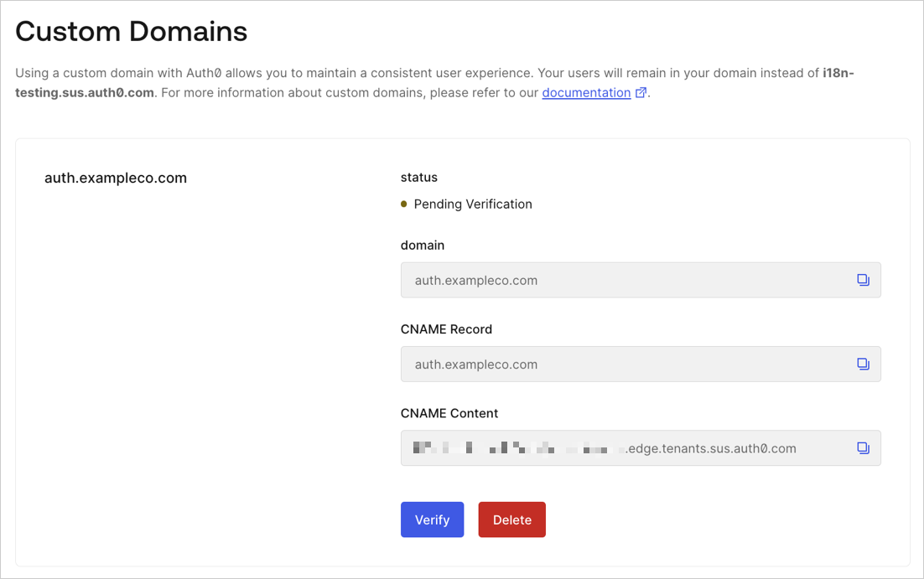Click the status section header
The width and height of the screenshot is (924, 579).
418,177
